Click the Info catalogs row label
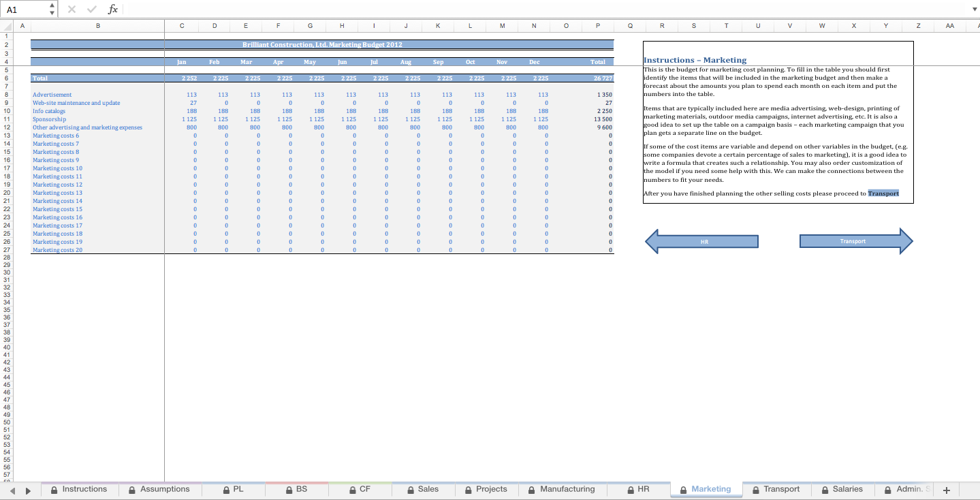980x500 pixels. (49, 111)
